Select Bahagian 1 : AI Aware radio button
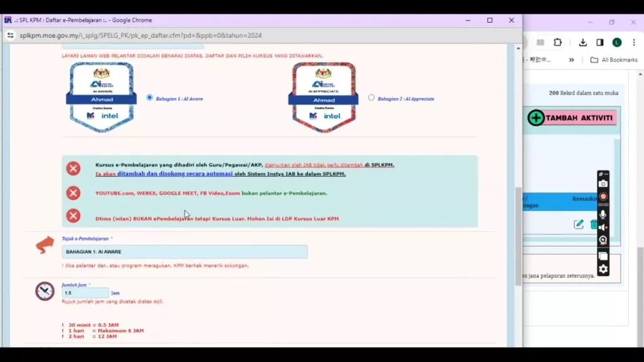 (x=150, y=97)
